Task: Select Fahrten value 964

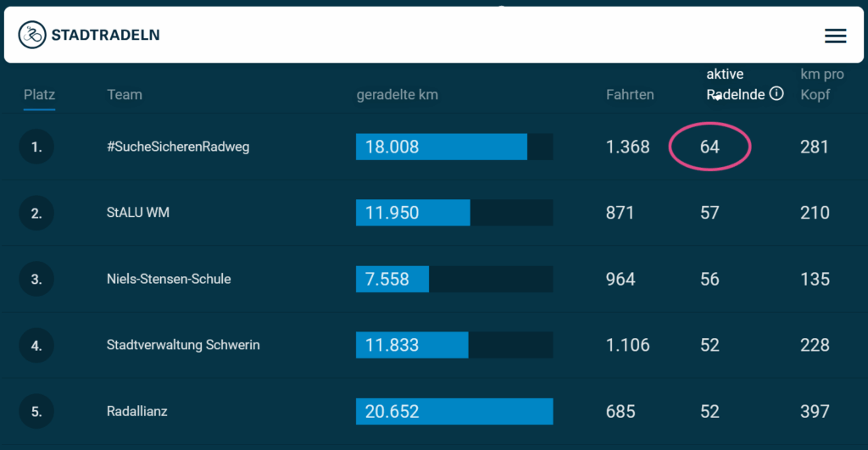Action: coord(620,279)
